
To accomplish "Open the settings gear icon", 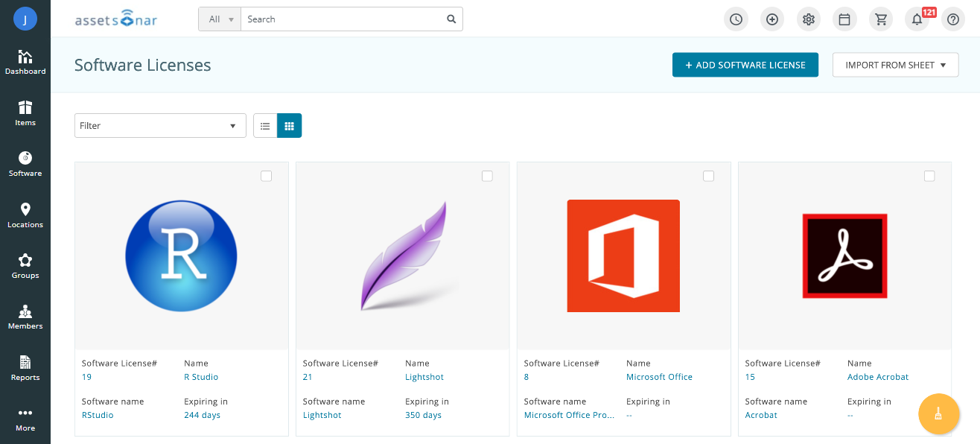I will point(808,19).
